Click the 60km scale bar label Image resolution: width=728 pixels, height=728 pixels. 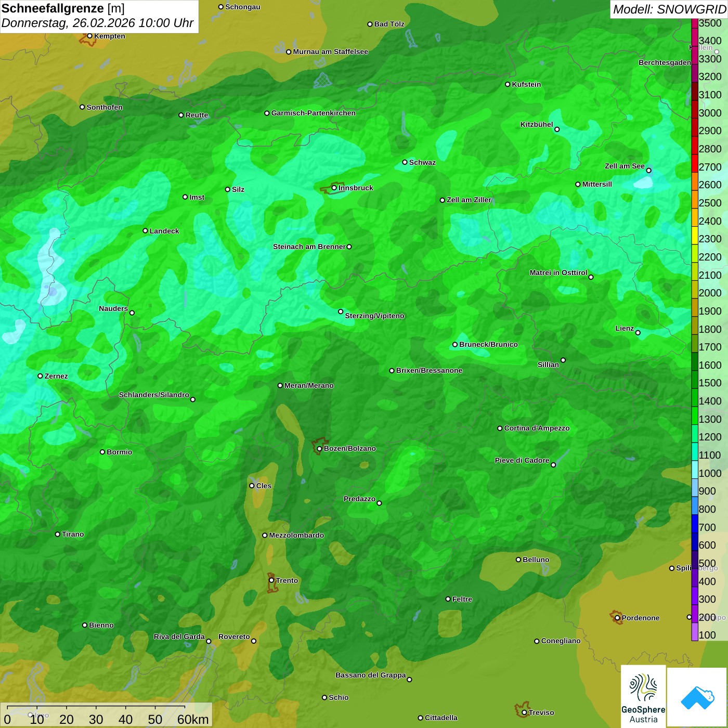click(193, 719)
